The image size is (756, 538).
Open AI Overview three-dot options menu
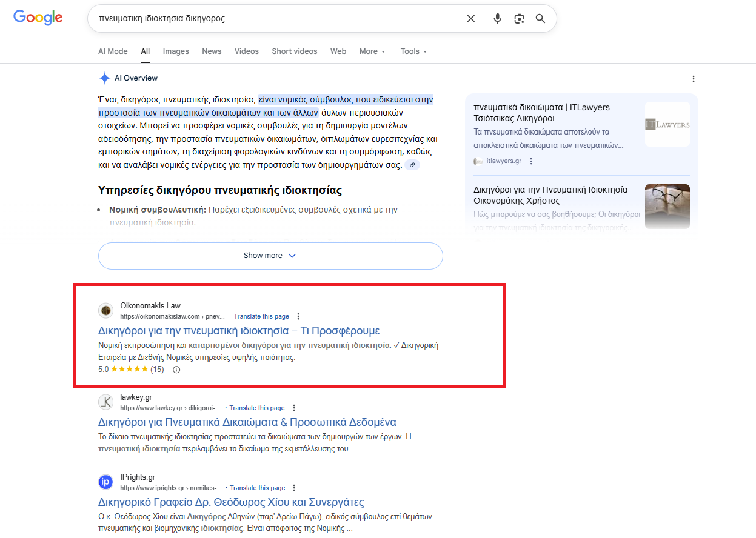click(694, 79)
